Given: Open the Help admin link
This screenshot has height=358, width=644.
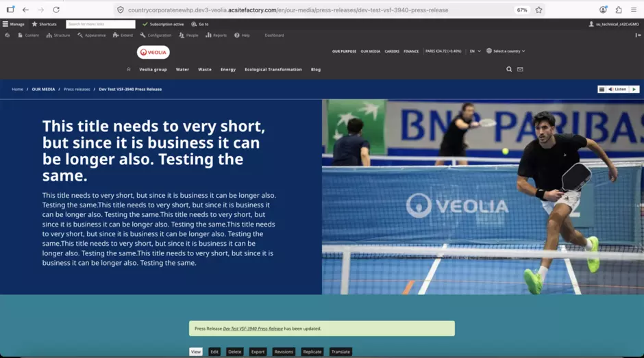Looking at the screenshot, I should tap(242, 36).
